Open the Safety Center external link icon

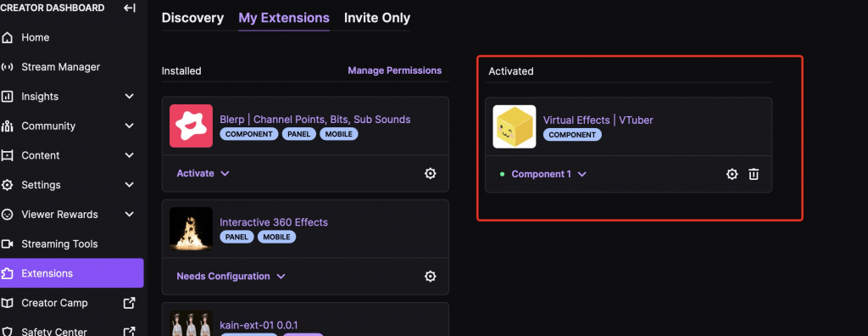click(129, 332)
